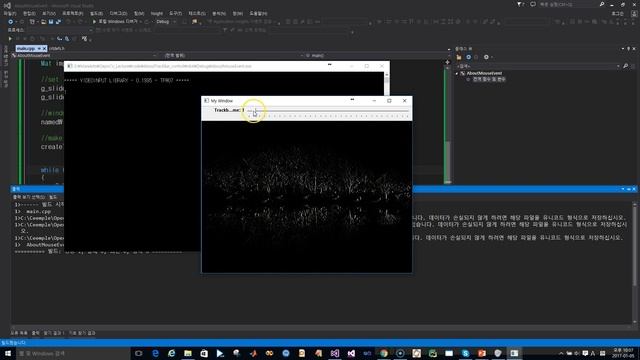
Task: Collapse the AboutMouseEvent node in Class View
Action: point(457,73)
